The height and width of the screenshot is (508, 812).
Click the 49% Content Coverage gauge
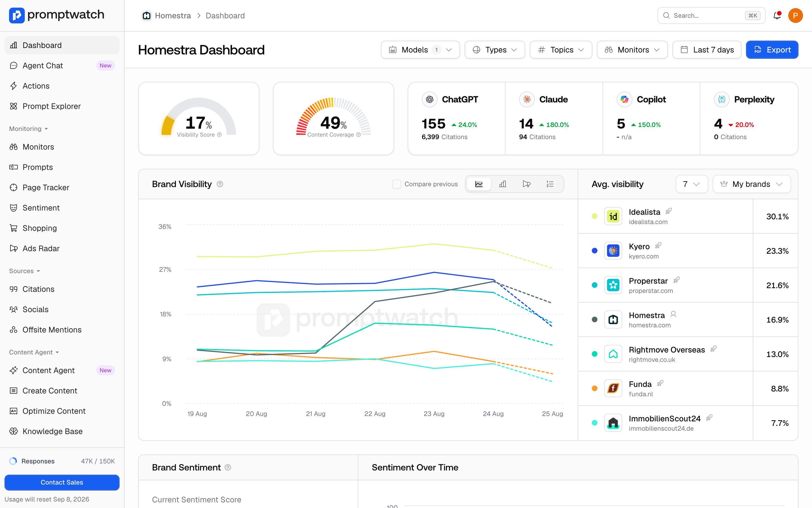(x=334, y=118)
